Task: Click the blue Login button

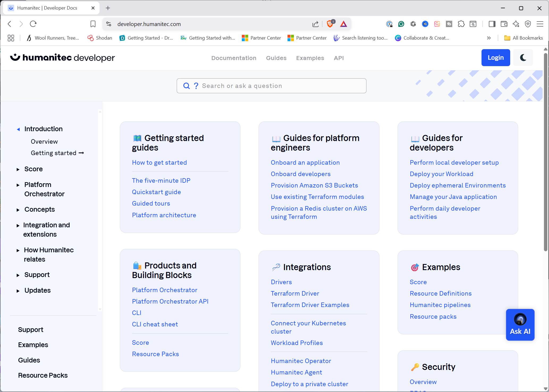Action: [x=496, y=58]
